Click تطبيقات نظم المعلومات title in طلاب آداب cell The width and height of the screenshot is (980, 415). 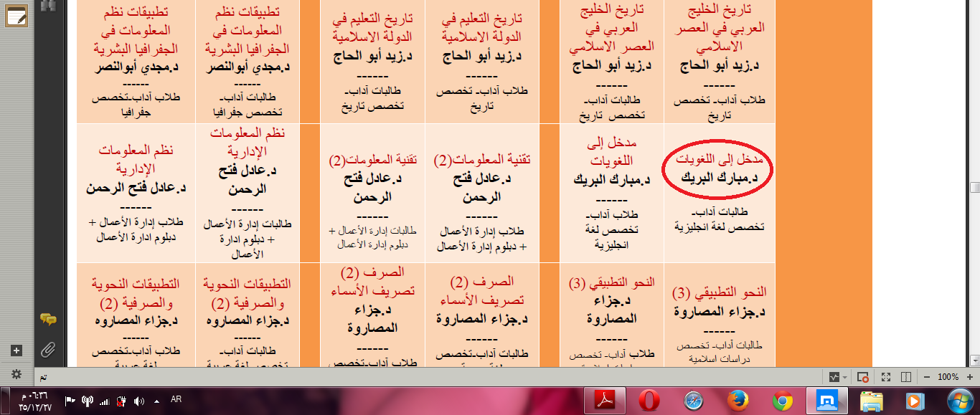[137, 29]
